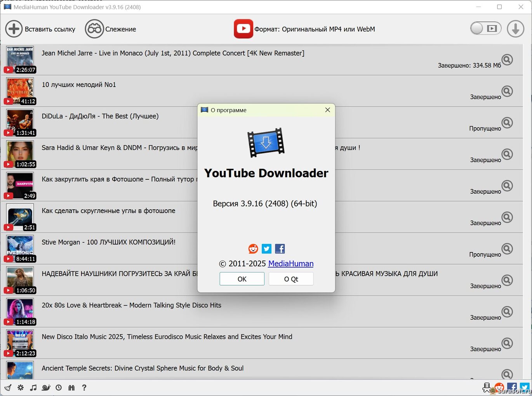Open format selector "Оригинальный MP4 или WebM"

(x=315, y=29)
